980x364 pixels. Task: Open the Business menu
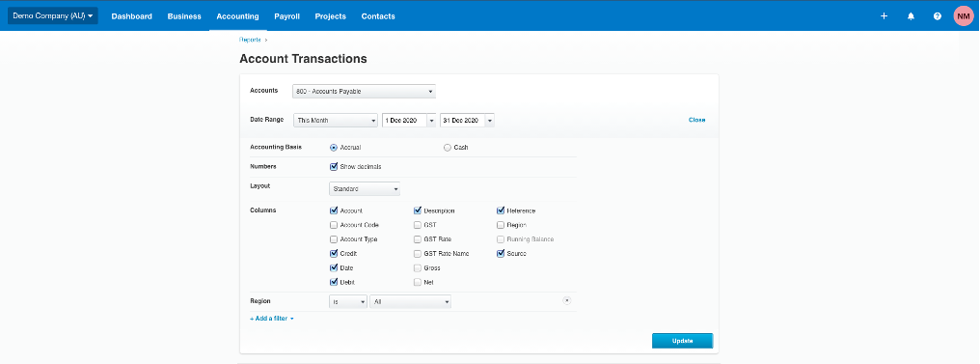[184, 16]
